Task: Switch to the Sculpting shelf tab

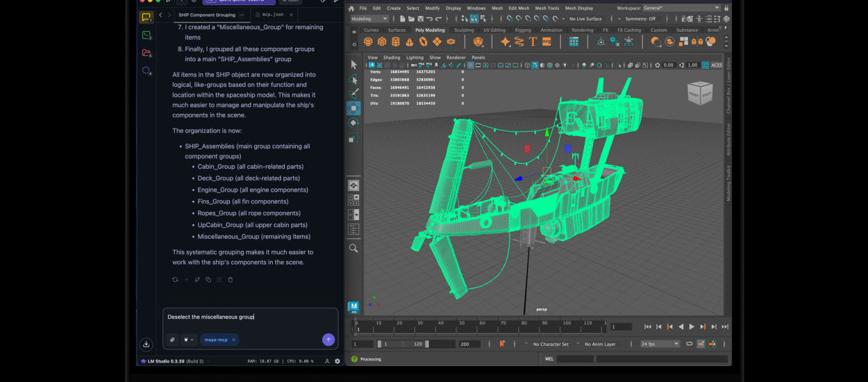Action: [464, 30]
